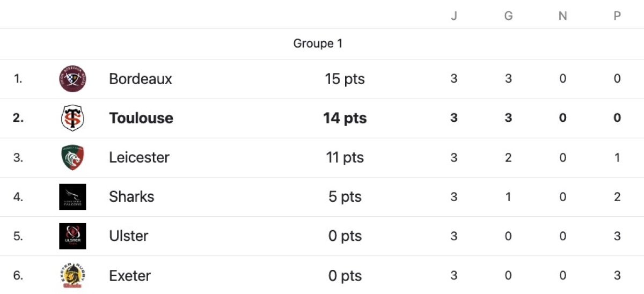Select the Leicester team name
This screenshot has height=294, width=644.
point(139,158)
